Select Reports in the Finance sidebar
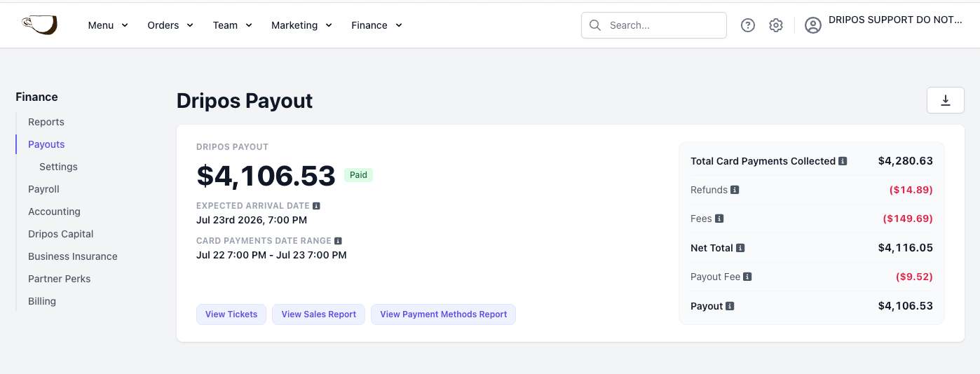 click(x=46, y=122)
